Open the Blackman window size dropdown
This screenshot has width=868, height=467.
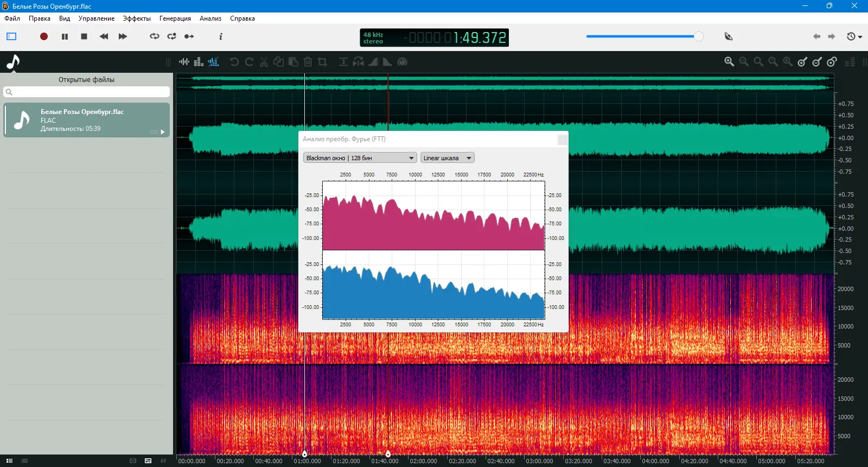360,158
